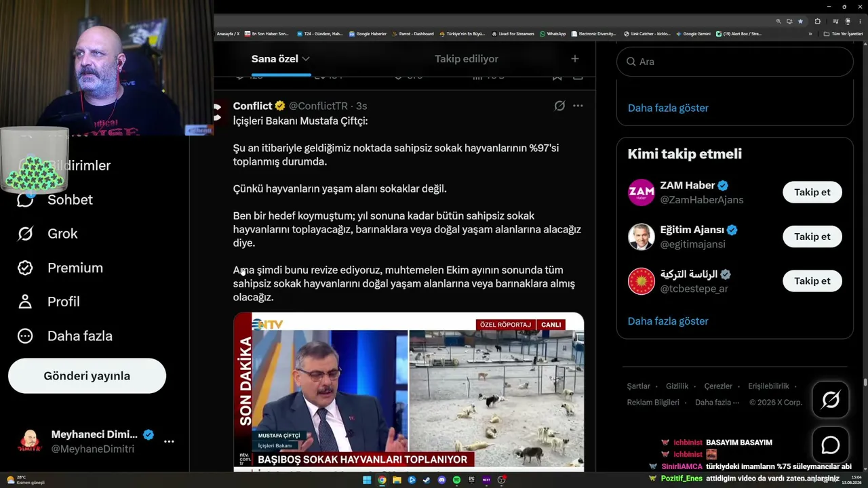
Task: Launch Steam from the taskbar
Action: 427,480
